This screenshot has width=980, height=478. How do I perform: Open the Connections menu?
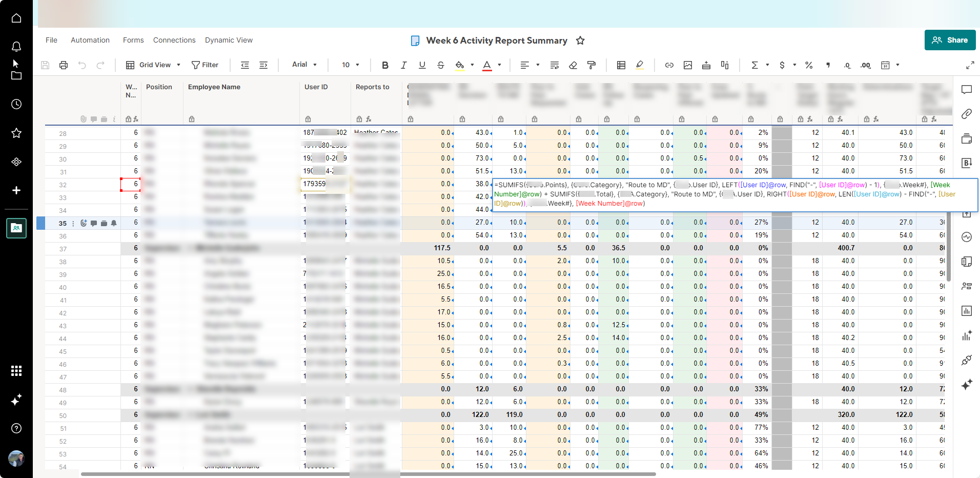[174, 40]
